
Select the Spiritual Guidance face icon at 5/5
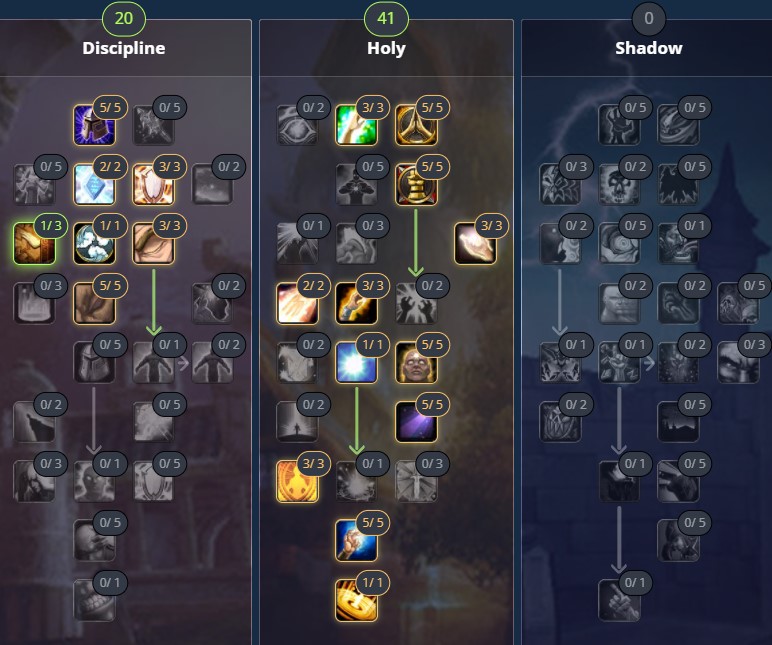(x=416, y=362)
